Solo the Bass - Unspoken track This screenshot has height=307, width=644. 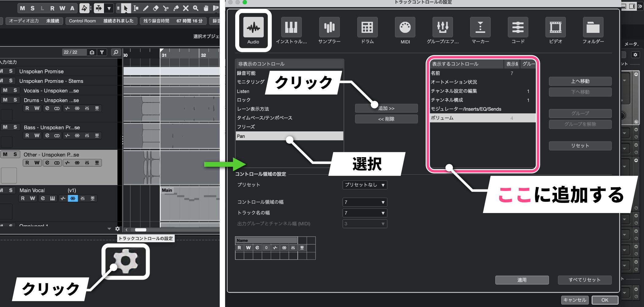coord(15,127)
